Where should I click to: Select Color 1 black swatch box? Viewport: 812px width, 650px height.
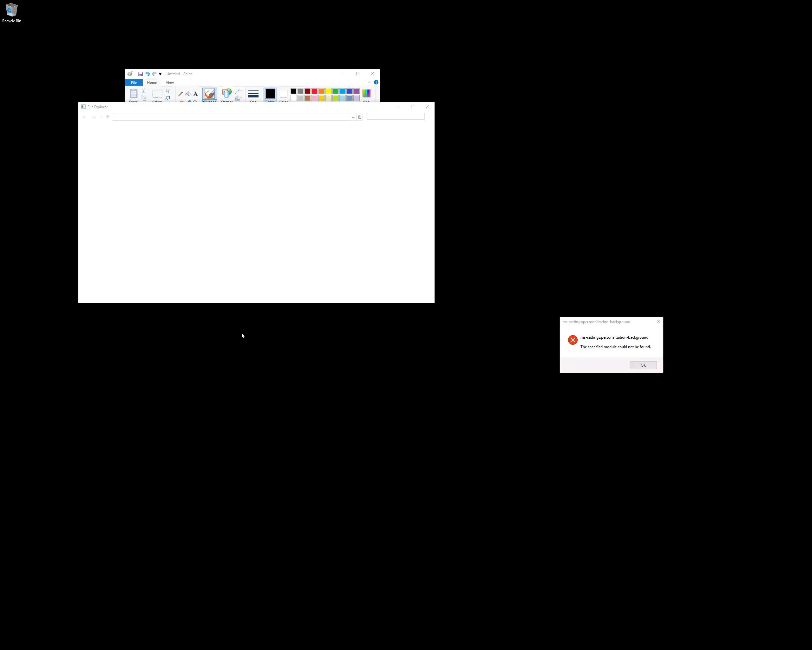click(x=270, y=93)
